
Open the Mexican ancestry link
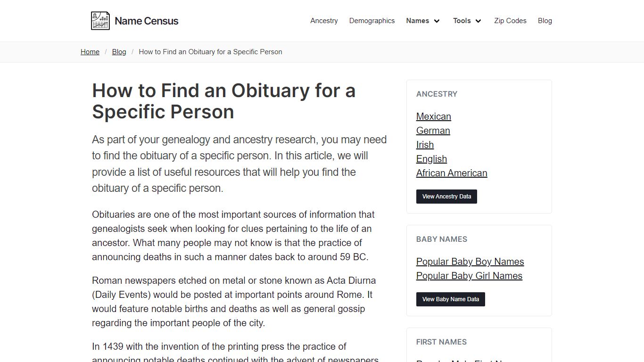click(434, 116)
